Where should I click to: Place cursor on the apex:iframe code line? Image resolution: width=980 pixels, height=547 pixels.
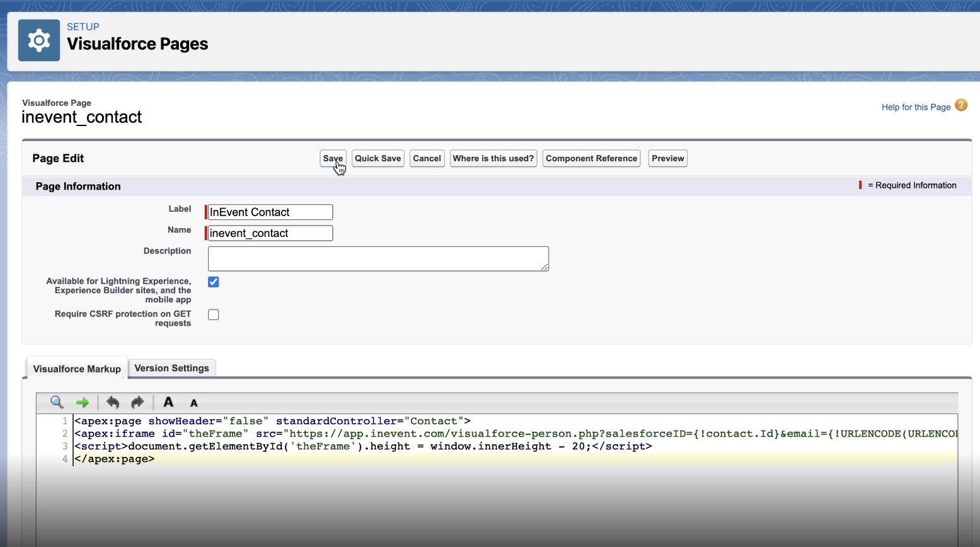tap(516, 434)
